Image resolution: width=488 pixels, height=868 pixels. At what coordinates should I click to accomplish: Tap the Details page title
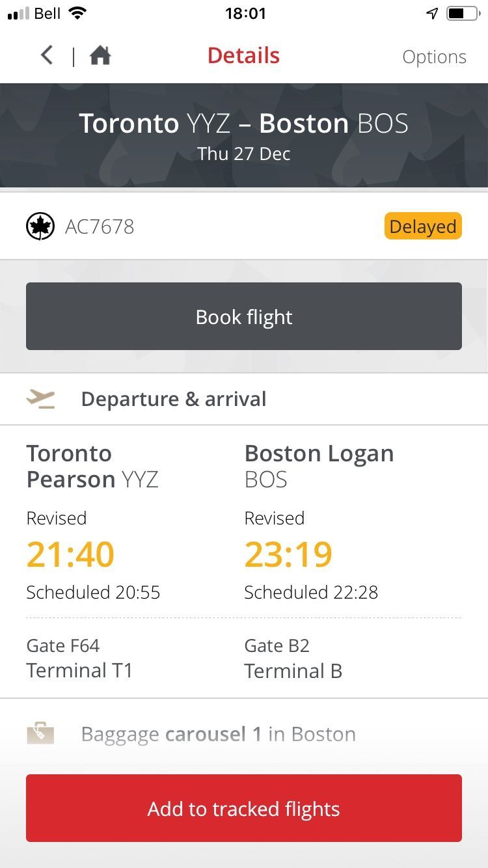[x=243, y=56]
